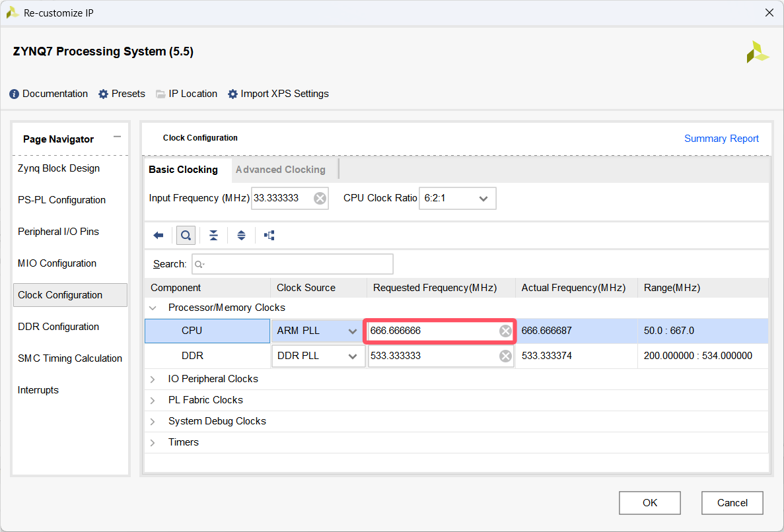Select Clock Configuration page

coord(71,295)
